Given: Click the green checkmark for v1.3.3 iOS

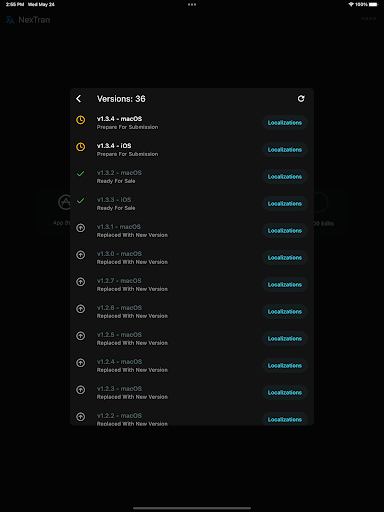Looking at the screenshot, I should coord(80,201).
